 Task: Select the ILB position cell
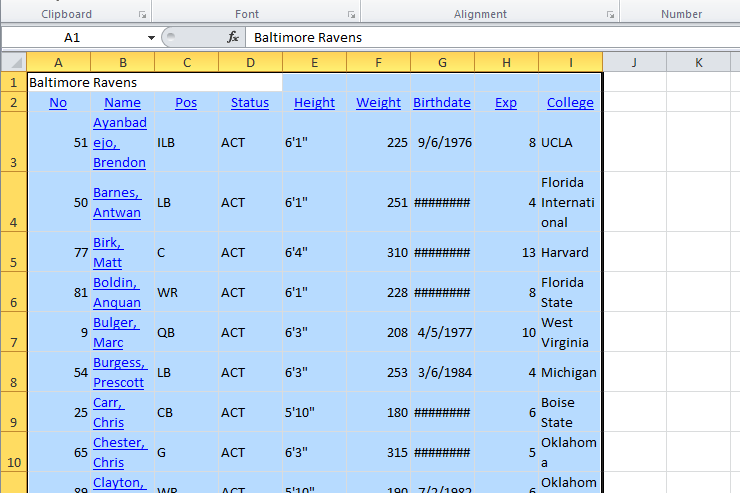tap(187, 142)
